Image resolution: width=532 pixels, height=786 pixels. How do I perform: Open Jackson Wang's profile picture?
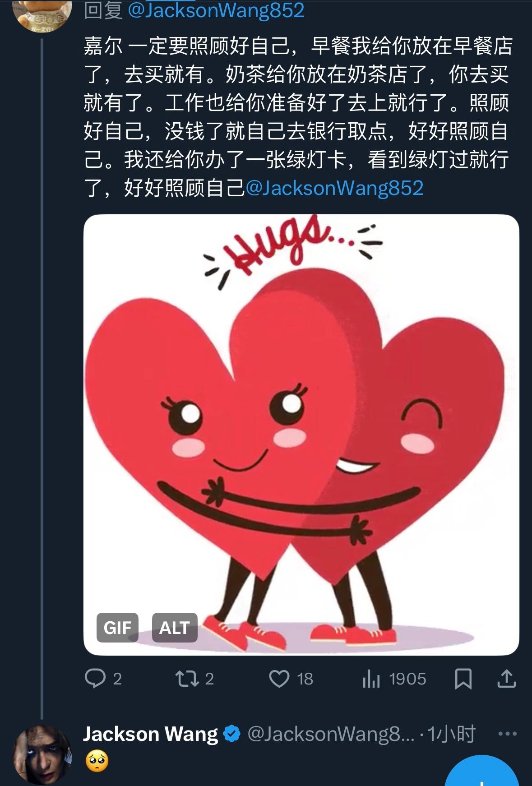coord(42,754)
